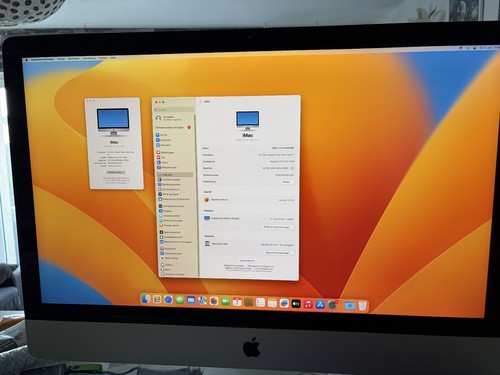Launch FaceTime from the Dock

[225, 301]
